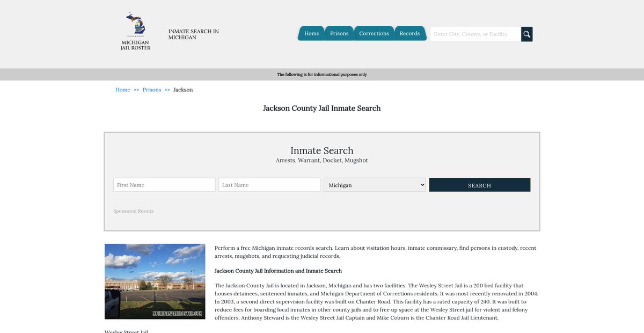The width and height of the screenshot is (644, 333).
Task: Click the Sponsored Results label
Action: coord(134,211)
